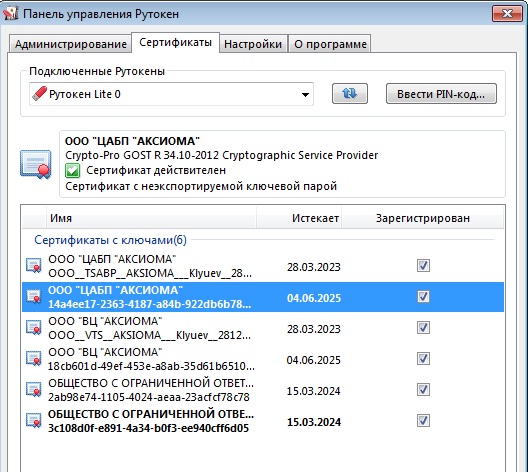Toggle registered checkbox for the 3c108d0f certificate
Image resolution: width=528 pixels, height=472 pixels.
click(423, 420)
